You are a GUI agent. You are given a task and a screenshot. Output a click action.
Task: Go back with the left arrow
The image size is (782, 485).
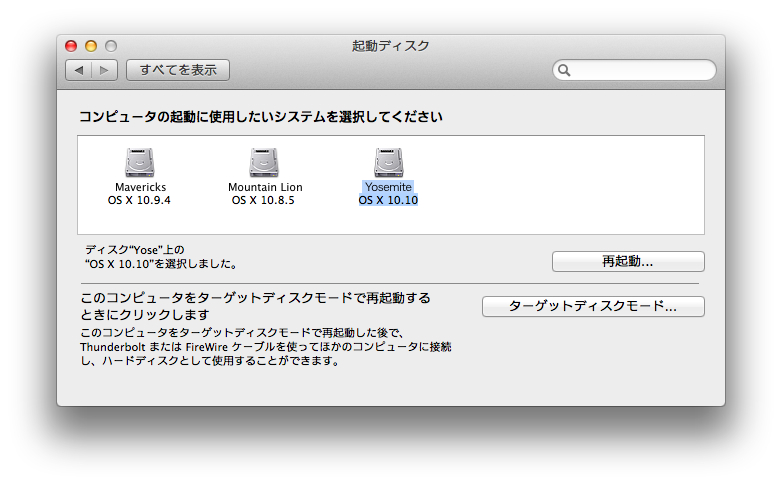(x=79, y=70)
